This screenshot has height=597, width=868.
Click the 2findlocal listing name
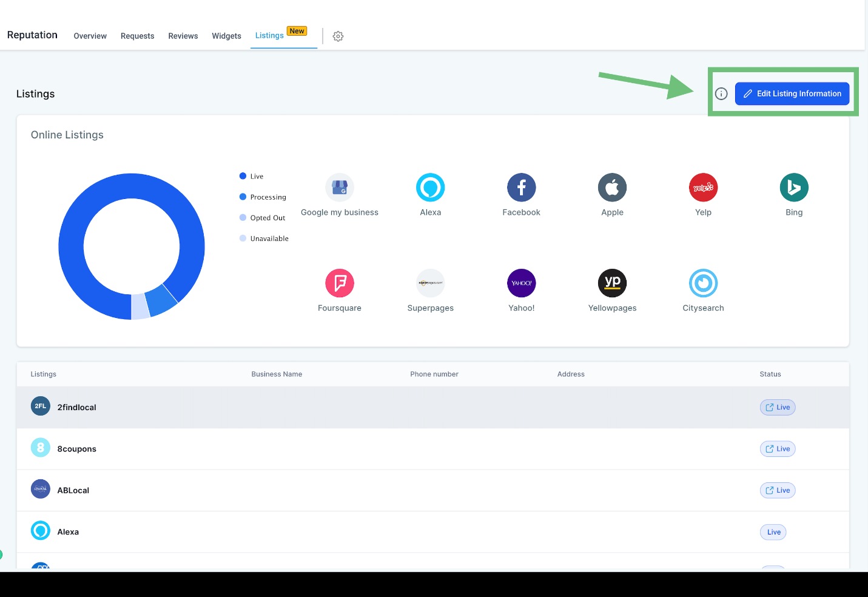[77, 407]
